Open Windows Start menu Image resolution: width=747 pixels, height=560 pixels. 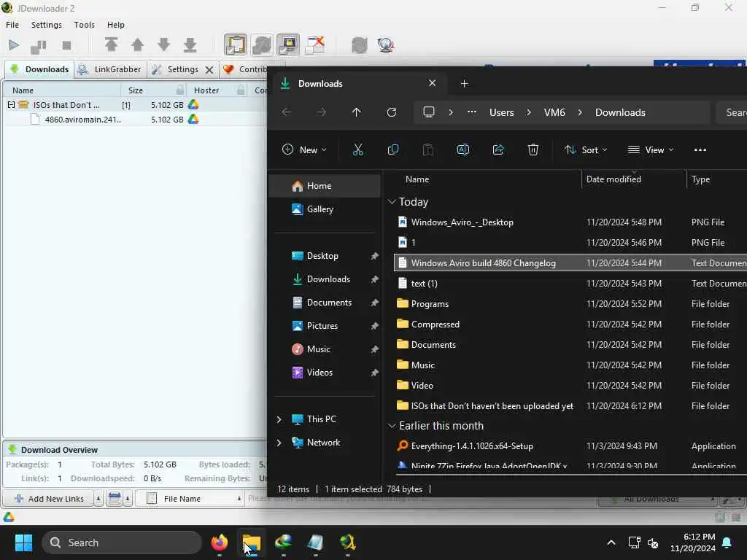23,542
